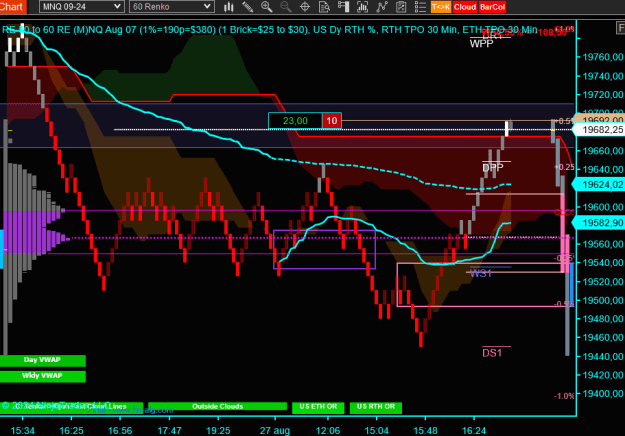The image size is (625, 436).
Task: Open the Data Series icon
Action: [362, 7]
